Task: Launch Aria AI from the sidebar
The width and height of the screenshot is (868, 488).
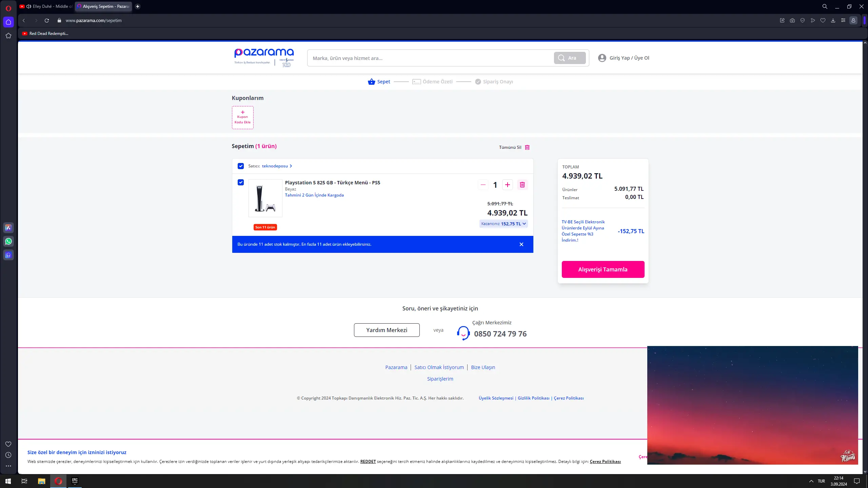Action: point(8,228)
